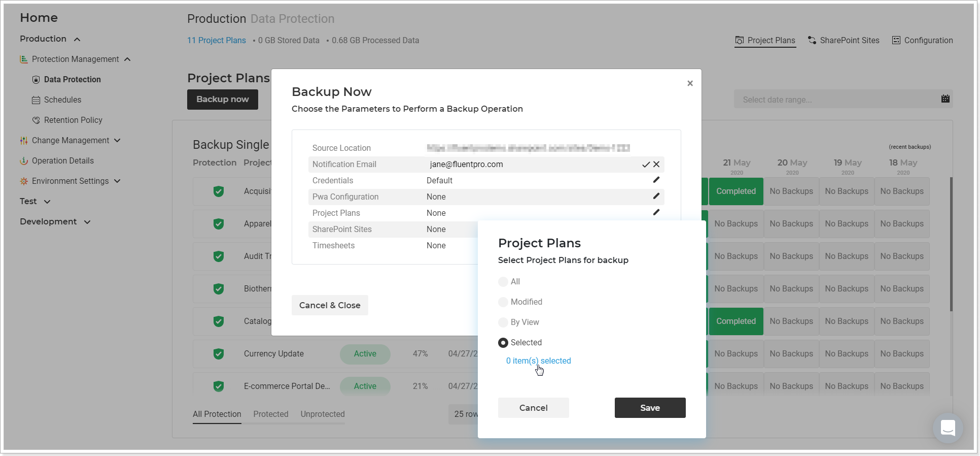Click the Retention Policy icon in the sidebar
The image size is (980, 456).
point(36,120)
